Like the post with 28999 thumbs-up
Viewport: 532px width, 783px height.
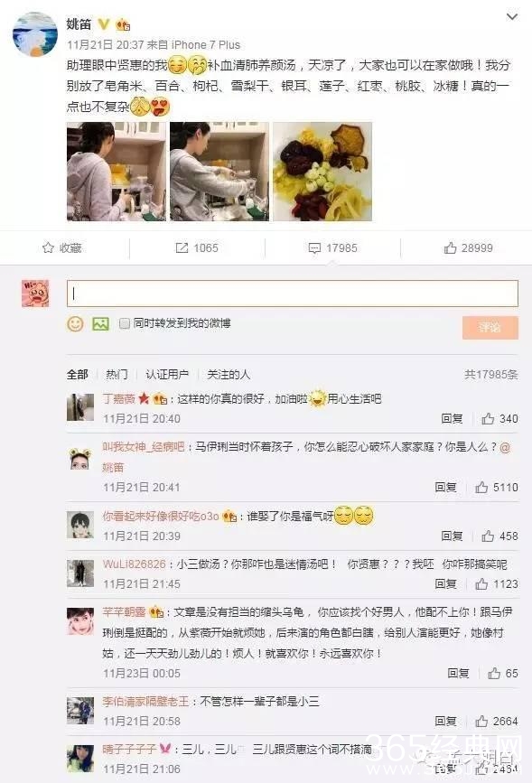tap(450, 247)
